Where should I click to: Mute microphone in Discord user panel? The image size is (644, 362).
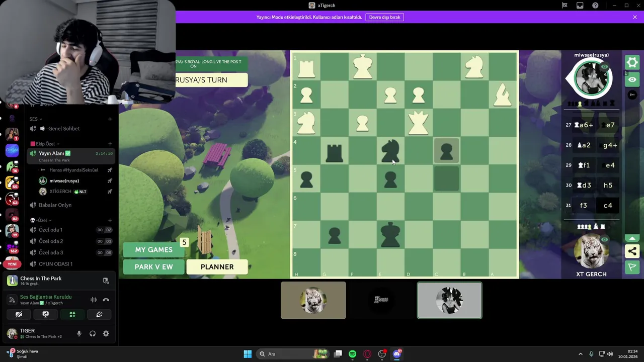coord(79,333)
